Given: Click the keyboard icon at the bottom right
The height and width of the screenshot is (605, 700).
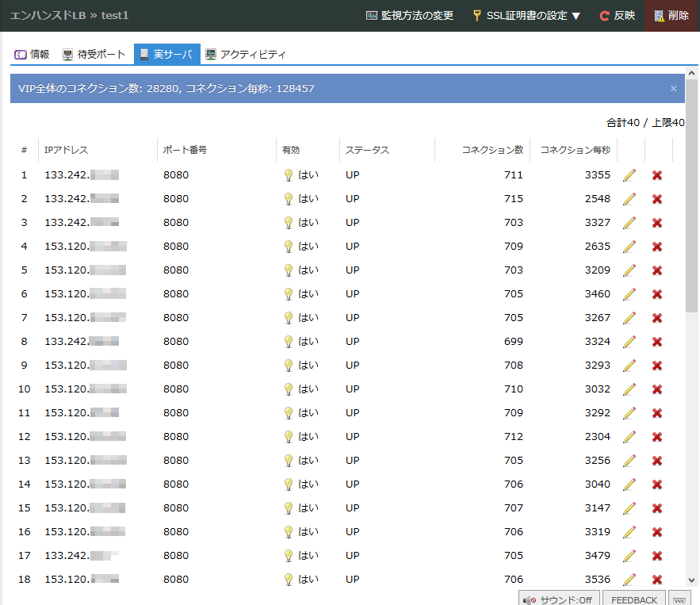Looking at the screenshot, I should pos(679,599).
